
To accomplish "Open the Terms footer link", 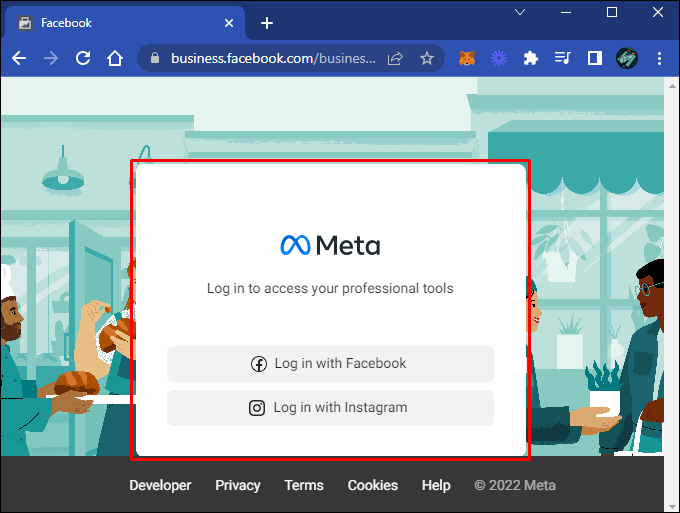I will click(x=304, y=485).
